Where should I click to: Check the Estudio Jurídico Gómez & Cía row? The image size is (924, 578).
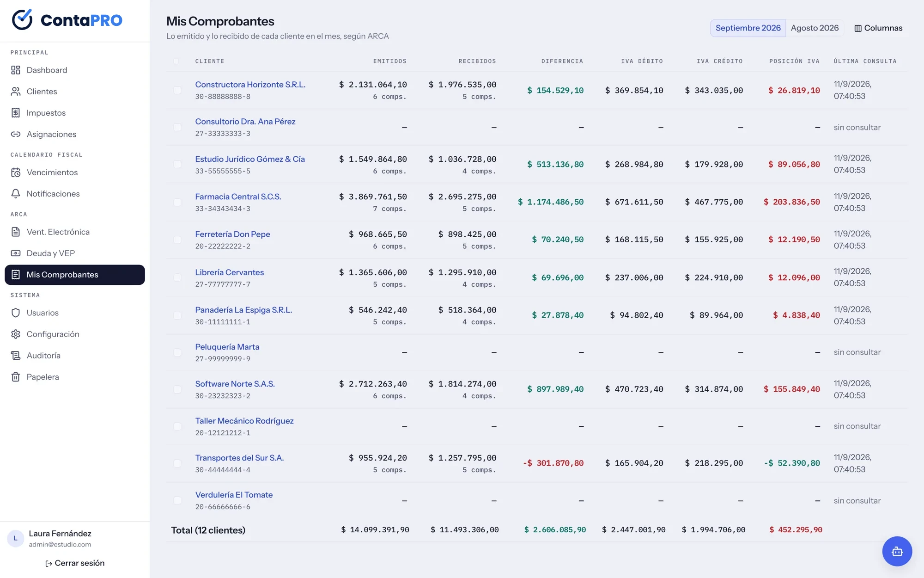177,164
